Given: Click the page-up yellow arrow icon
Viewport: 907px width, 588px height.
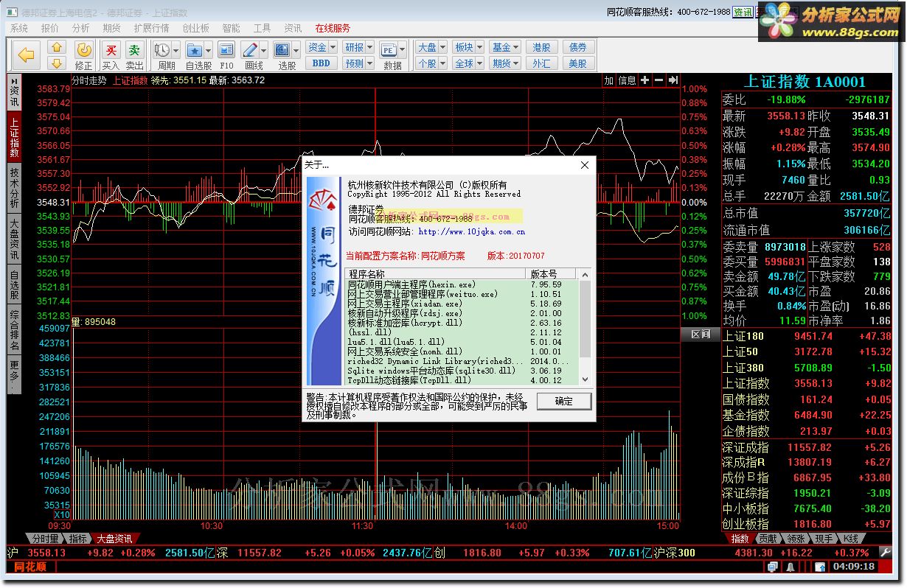Looking at the screenshot, I should point(58,48).
